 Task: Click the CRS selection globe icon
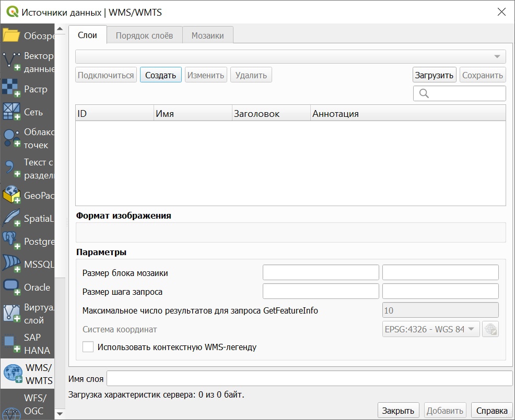490,329
